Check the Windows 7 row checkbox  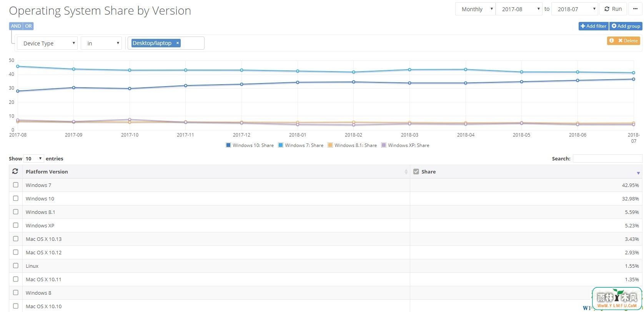click(16, 185)
